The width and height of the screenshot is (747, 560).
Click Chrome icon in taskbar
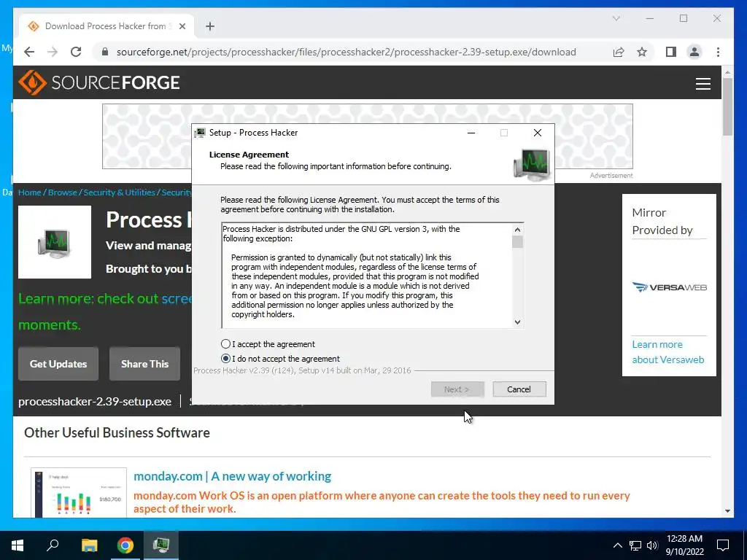[125, 545]
